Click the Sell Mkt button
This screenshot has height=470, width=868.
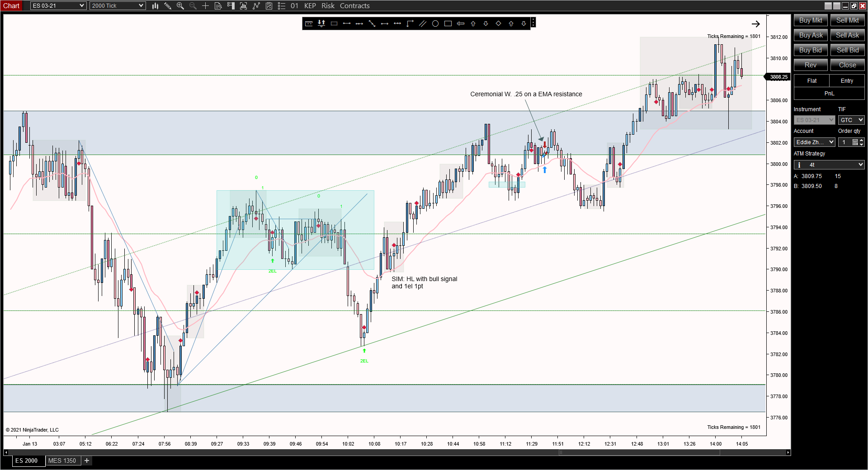click(847, 20)
